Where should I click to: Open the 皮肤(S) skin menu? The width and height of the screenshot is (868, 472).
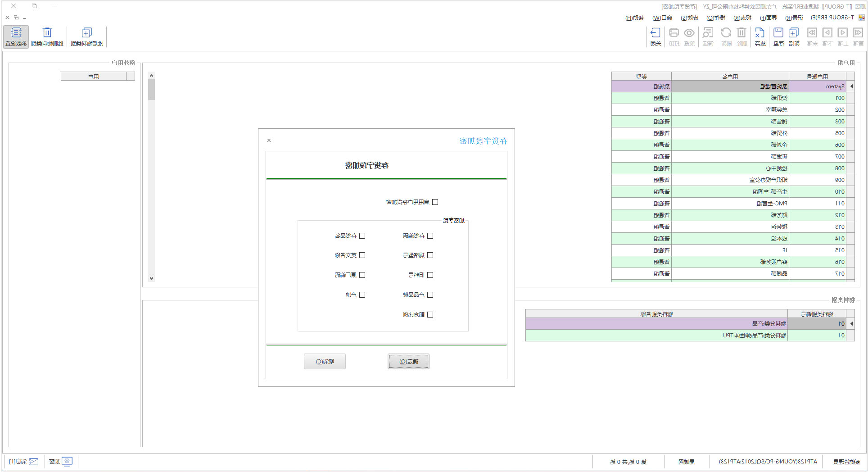point(689,18)
